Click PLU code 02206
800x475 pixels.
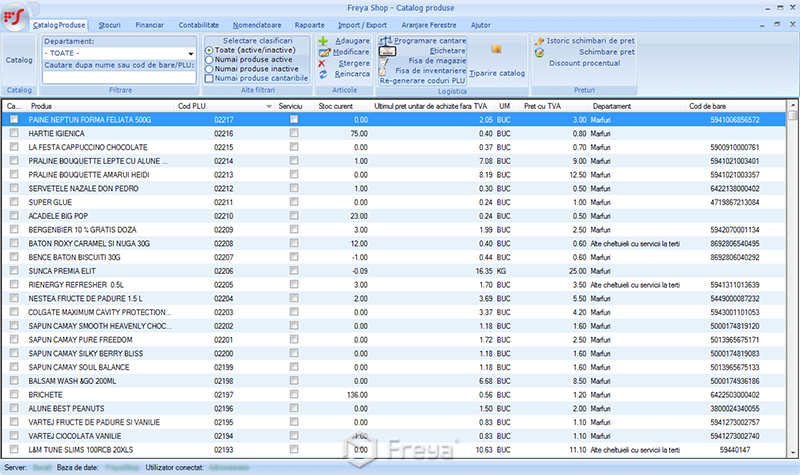click(x=223, y=271)
